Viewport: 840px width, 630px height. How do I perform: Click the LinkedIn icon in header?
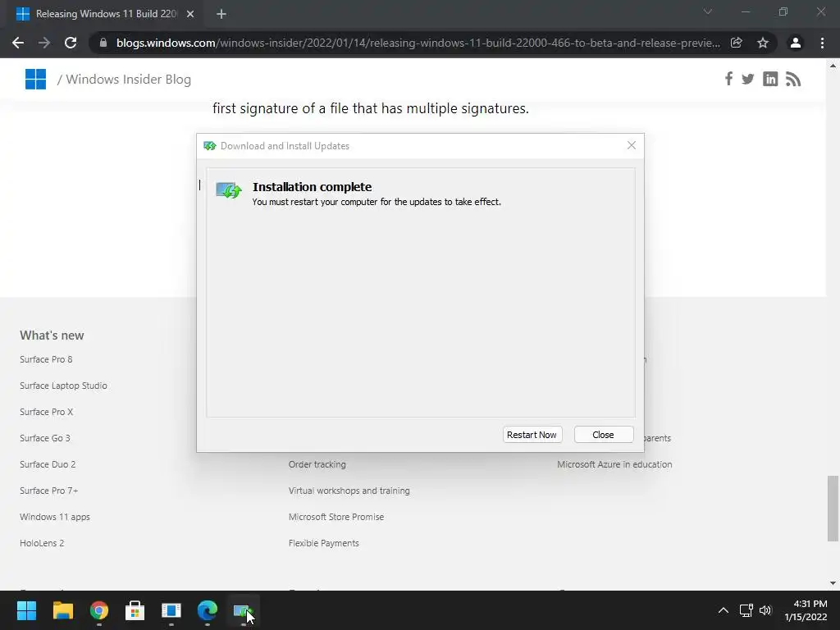click(x=770, y=80)
